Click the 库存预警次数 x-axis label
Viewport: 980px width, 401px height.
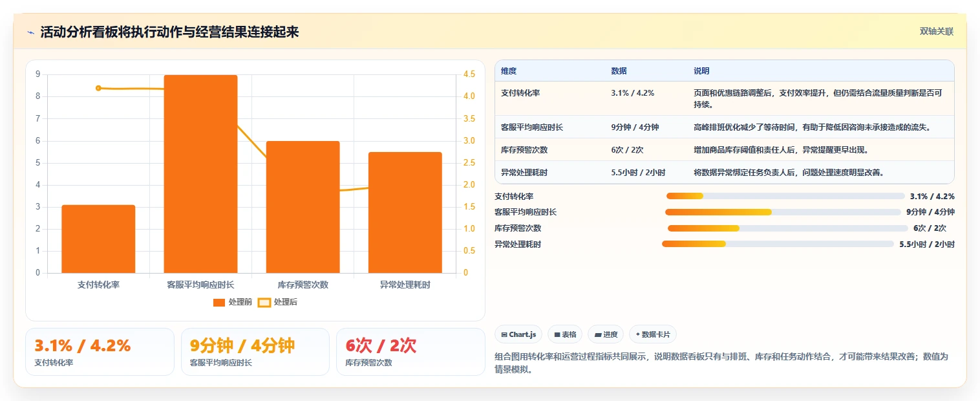pos(303,285)
